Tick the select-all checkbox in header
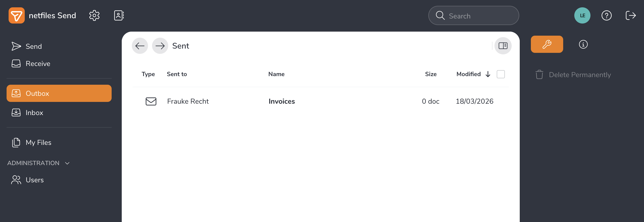644x222 pixels. click(x=501, y=74)
